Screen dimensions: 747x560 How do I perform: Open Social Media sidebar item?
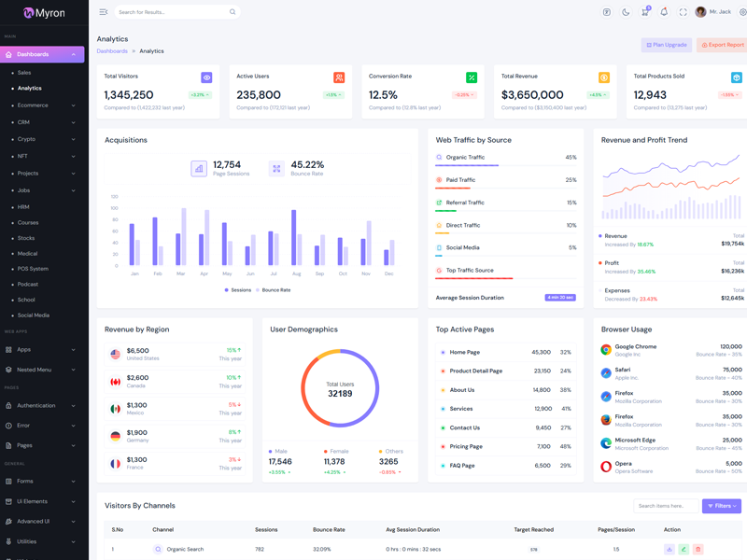point(34,315)
